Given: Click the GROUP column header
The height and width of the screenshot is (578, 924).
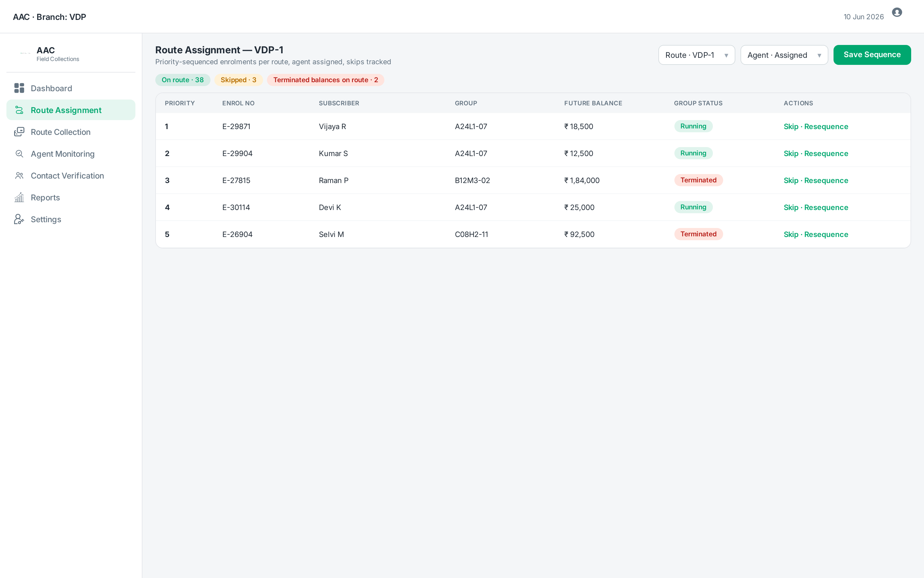Looking at the screenshot, I should (x=466, y=103).
